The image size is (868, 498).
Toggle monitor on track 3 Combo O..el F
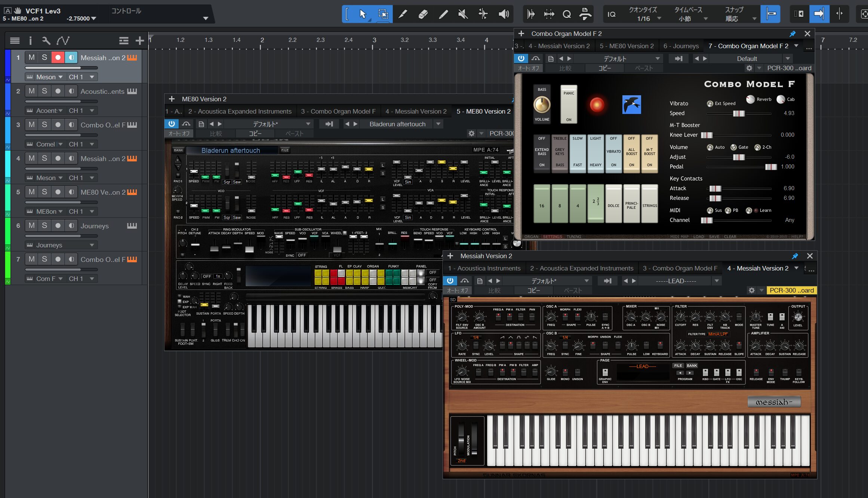point(71,125)
